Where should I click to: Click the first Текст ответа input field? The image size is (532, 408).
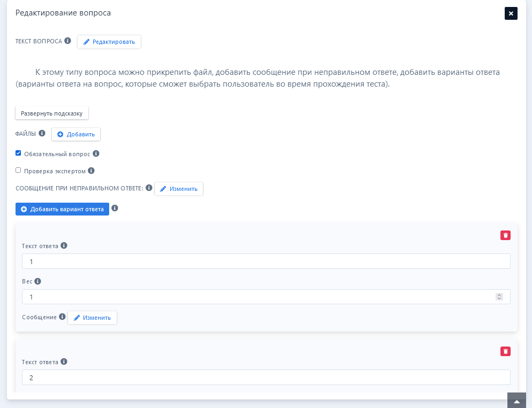point(266,261)
